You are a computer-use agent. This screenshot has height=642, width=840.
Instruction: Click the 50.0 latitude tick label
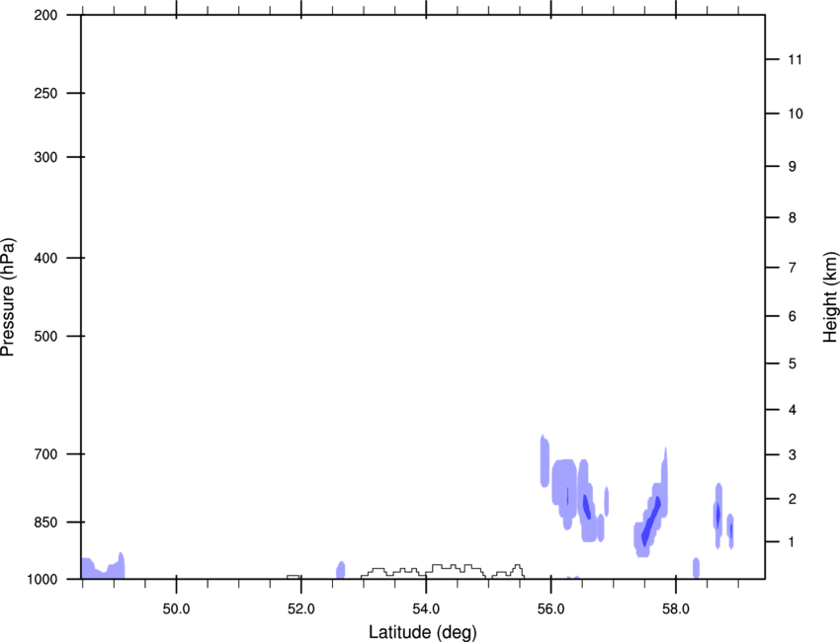pos(176,608)
